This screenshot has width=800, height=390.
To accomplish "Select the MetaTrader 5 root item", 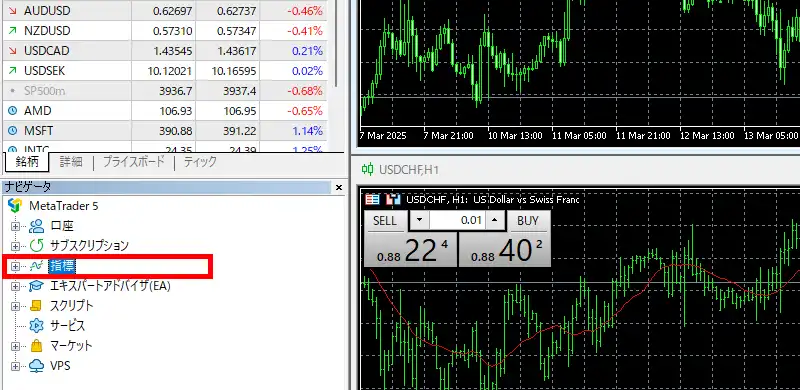I will point(63,206).
